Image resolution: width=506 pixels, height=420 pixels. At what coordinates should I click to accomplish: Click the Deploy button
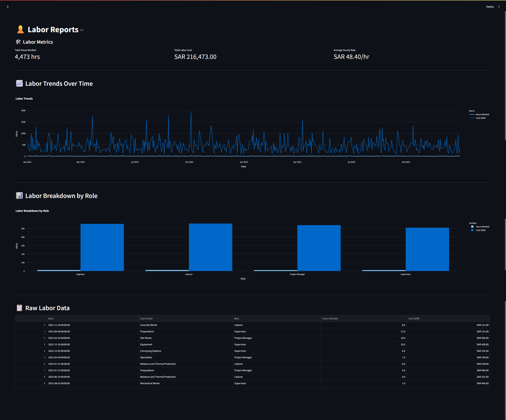pos(490,7)
